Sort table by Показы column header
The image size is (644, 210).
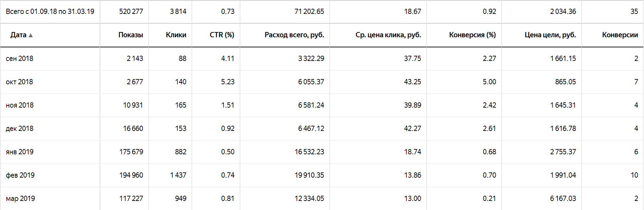point(130,35)
